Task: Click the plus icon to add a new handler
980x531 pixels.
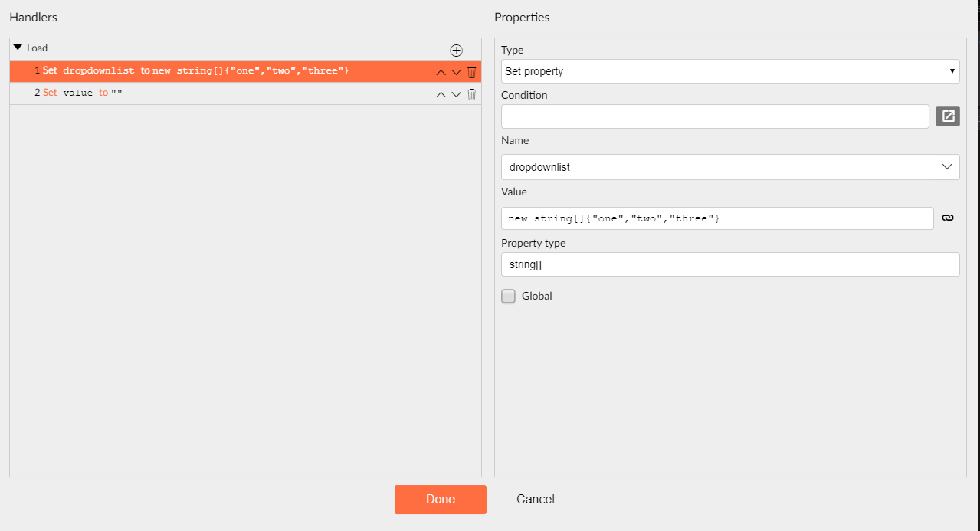Action: coord(456,50)
